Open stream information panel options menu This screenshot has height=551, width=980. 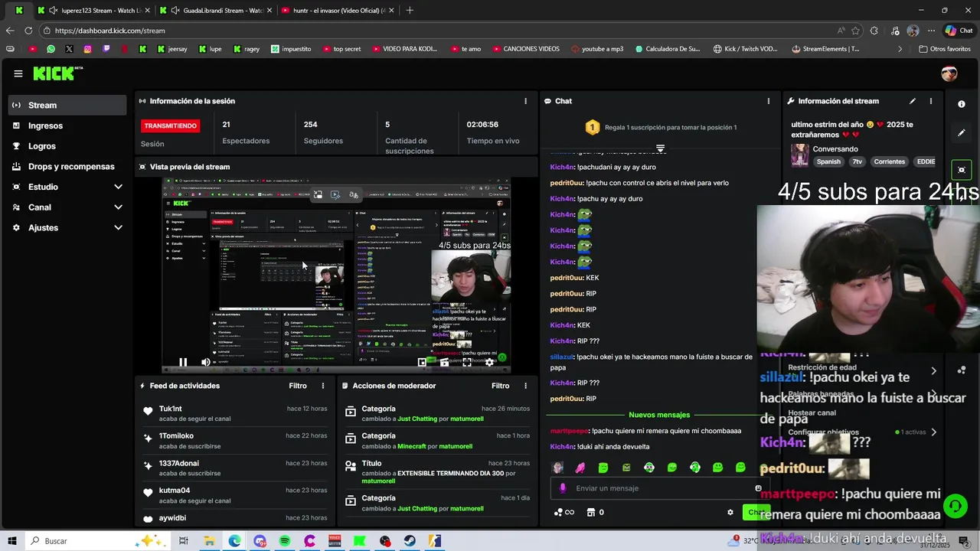[x=931, y=101]
